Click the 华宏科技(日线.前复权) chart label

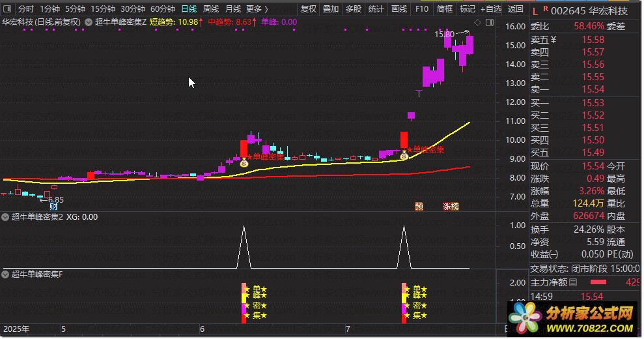pos(41,22)
